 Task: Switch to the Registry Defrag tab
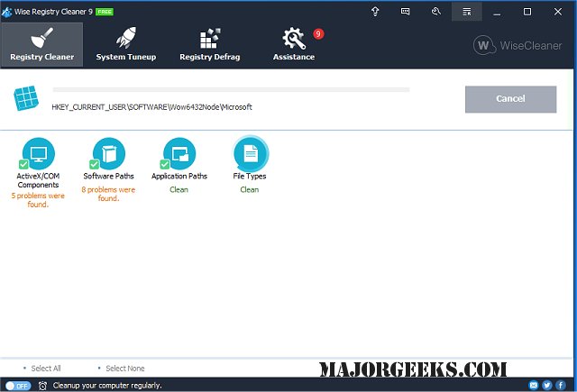pos(209,45)
